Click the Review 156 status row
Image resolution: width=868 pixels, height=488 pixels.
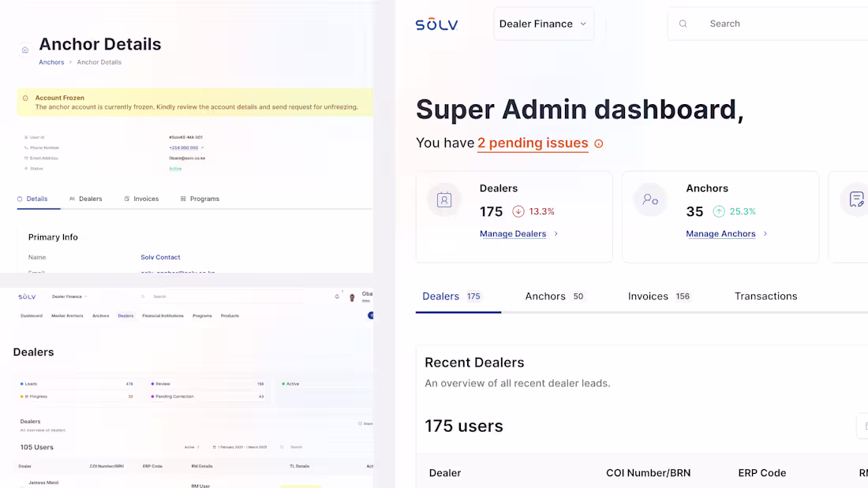208,384
